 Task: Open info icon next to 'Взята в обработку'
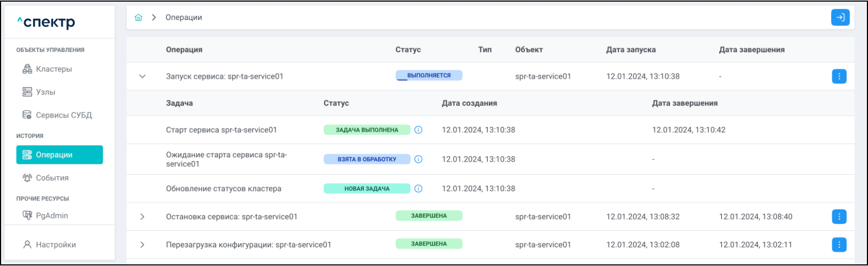418,159
